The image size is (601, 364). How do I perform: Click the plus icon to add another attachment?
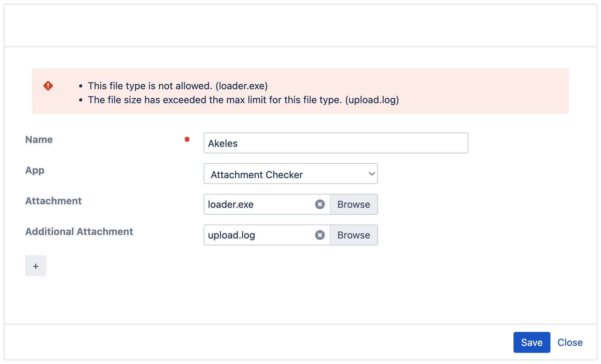click(x=36, y=266)
